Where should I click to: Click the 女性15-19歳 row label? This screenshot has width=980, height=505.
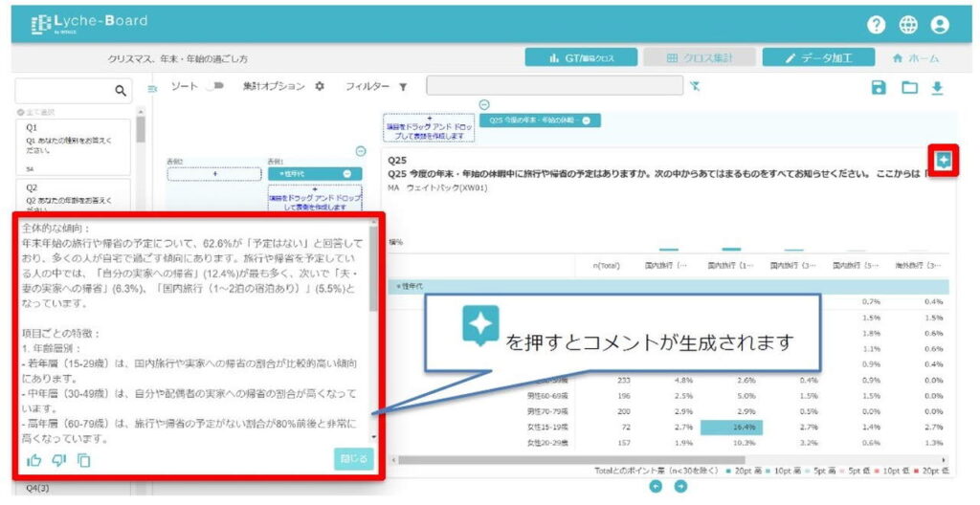pyautogui.click(x=547, y=428)
